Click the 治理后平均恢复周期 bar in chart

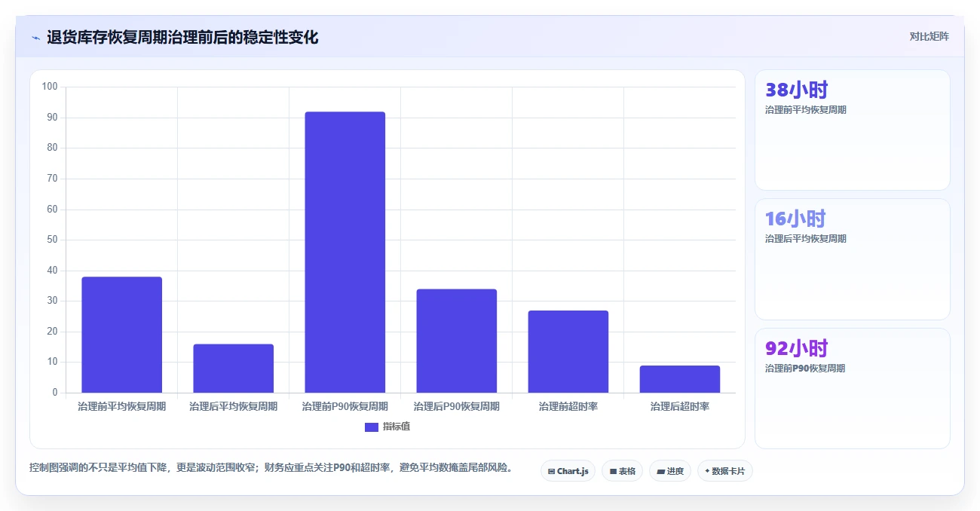click(233, 369)
